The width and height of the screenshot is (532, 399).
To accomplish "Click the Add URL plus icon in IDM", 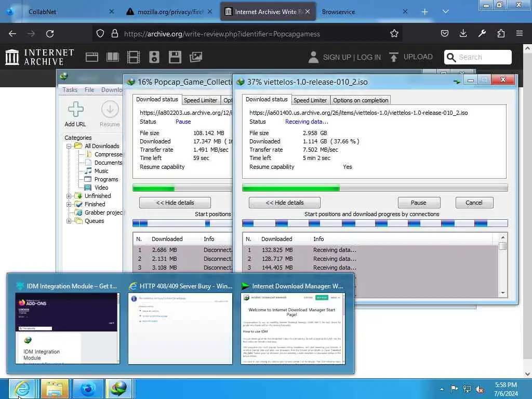I will 75,109.
